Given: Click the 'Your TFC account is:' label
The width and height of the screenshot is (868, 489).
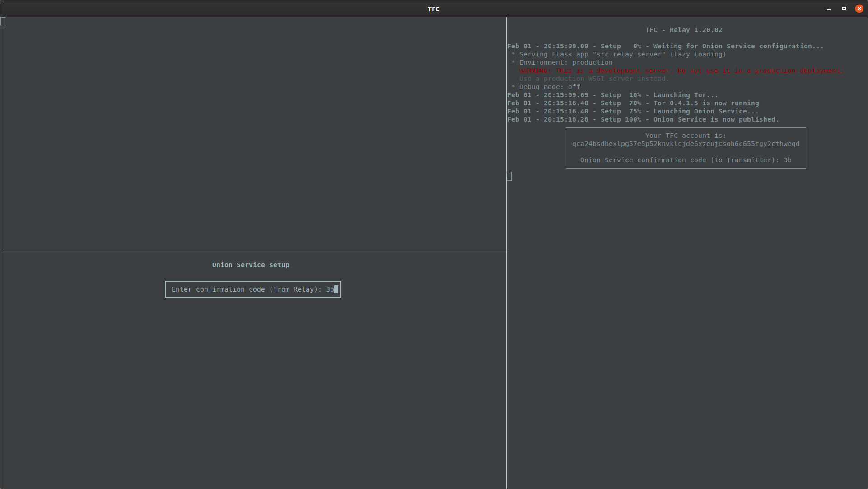Looking at the screenshot, I should tap(686, 136).
